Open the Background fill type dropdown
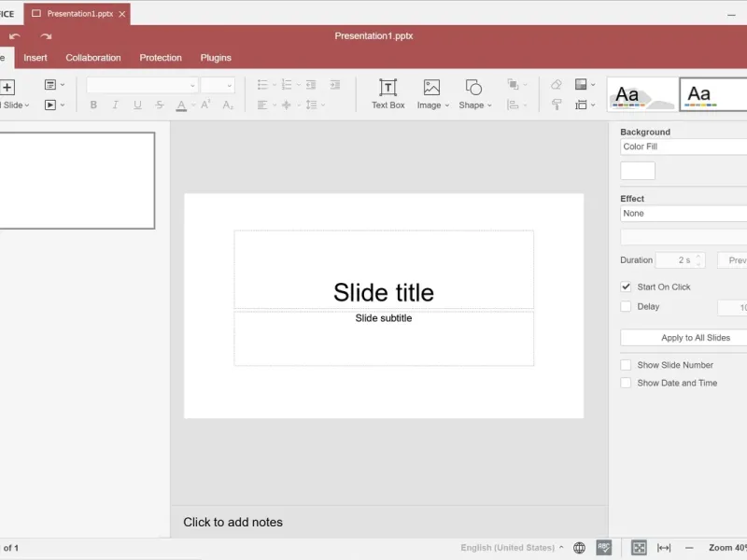 tap(683, 147)
